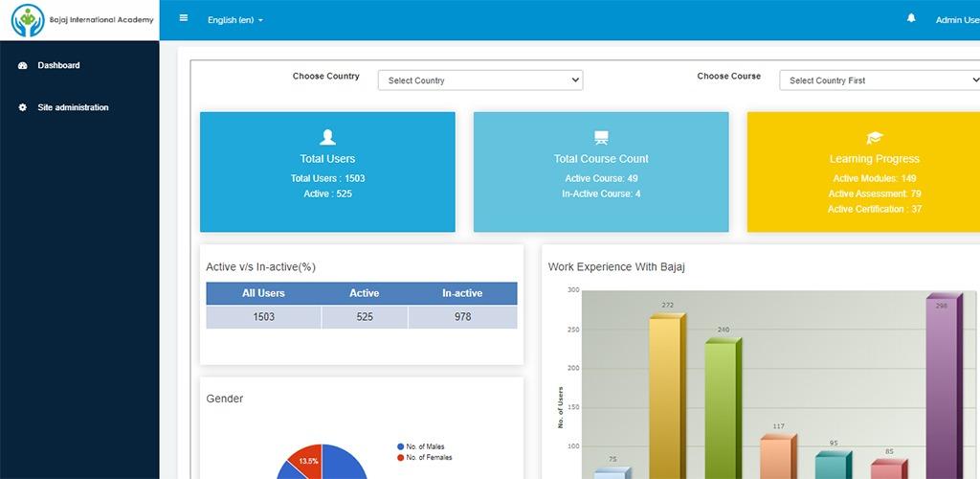This screenshot has height=479, width=980.
Task: Click the In-active table header
Action: tap(462, 293)
